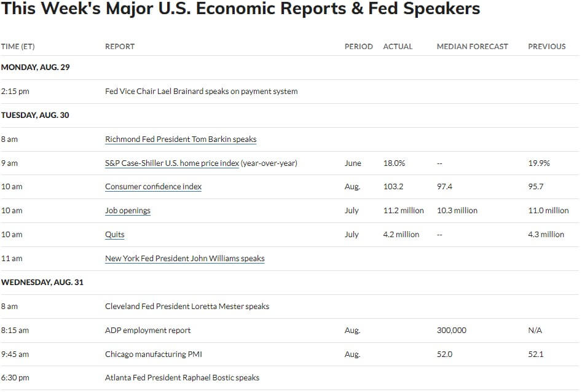This screenshot has height=392, width=582.
Task: Click Atlanta Fed President Raphael Bostic speaks text
Action: coord(182,377)
